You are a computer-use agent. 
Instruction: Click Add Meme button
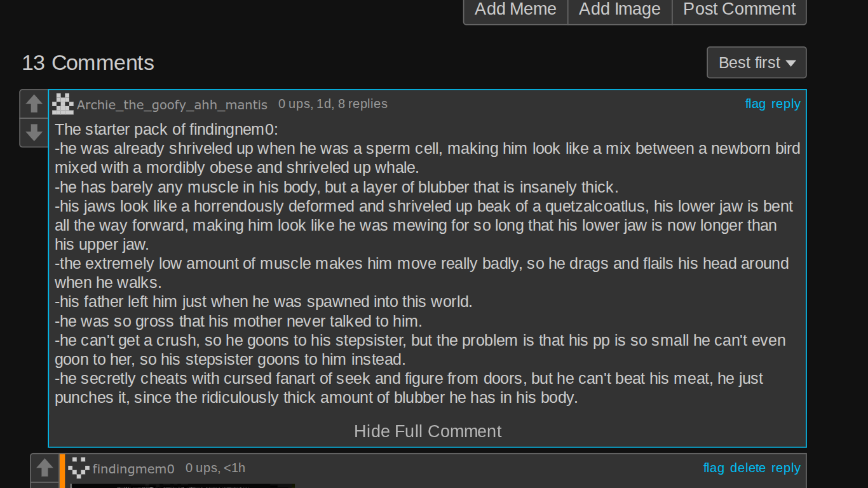point(515,10)
